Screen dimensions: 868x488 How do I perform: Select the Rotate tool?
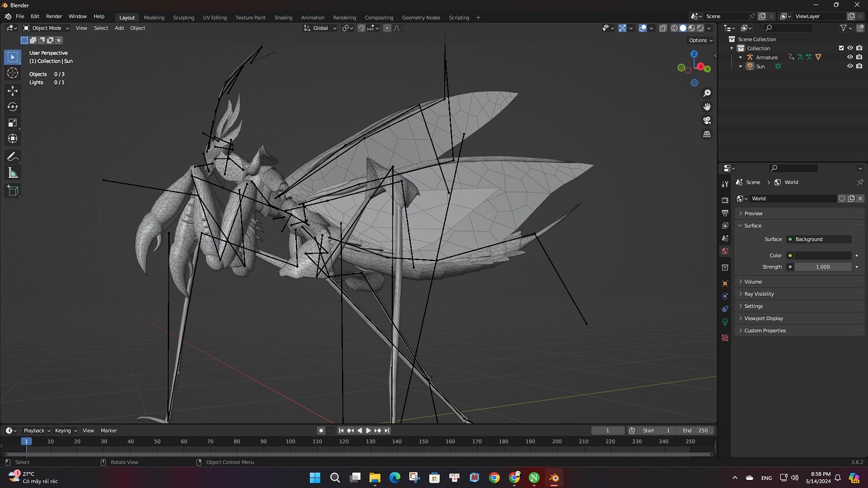point(13,107)
